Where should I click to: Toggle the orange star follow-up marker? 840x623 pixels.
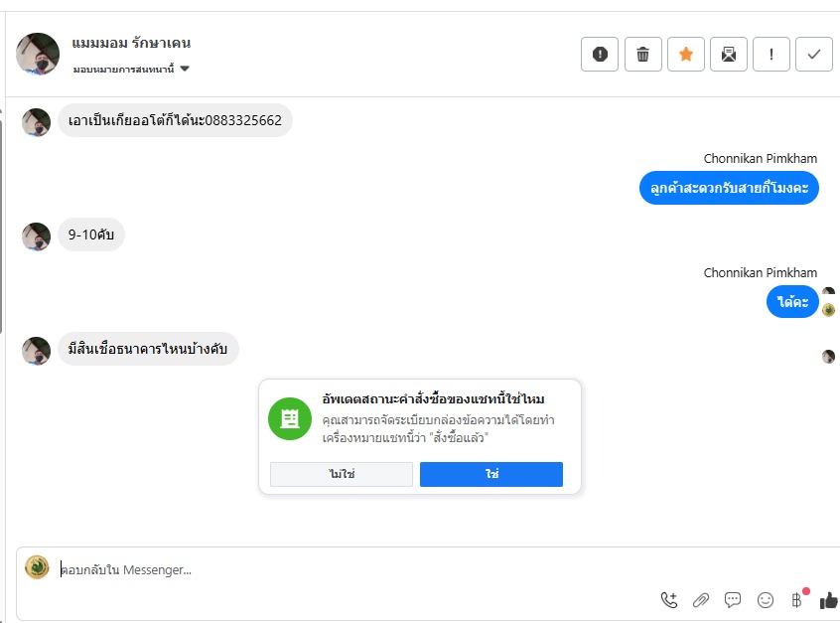click(685, 55)
